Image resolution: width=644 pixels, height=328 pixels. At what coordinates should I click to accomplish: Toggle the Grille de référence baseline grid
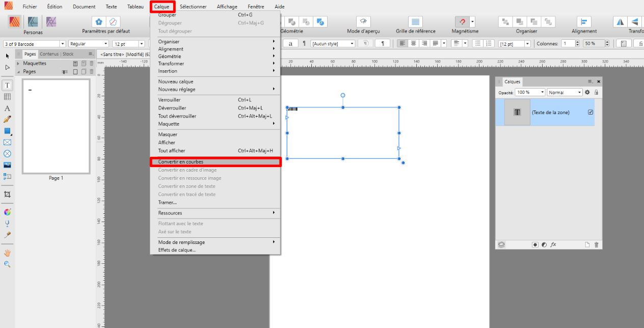click(x=416, y=21)
